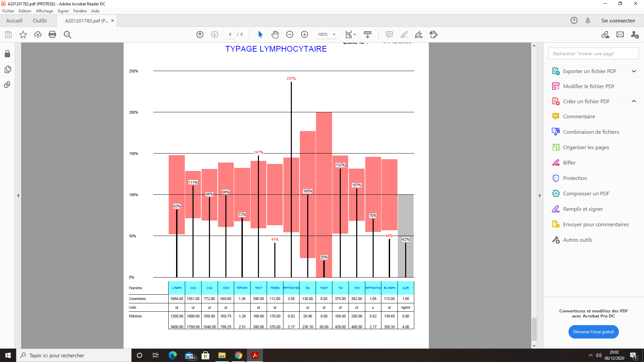The image size is (644, 362).
Task: Click the zoom in plus icon
Action: click(x=305, y=35)
